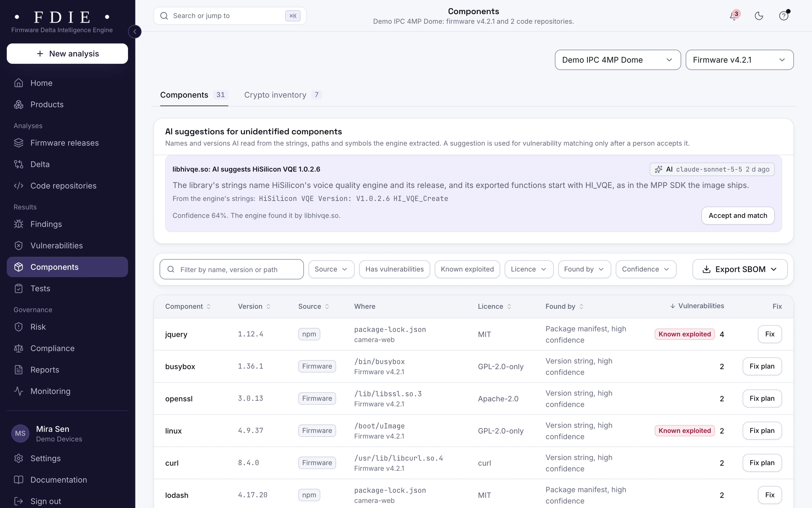
Task: Switch to dark mode using moon icon
Action: pos(759,16)
